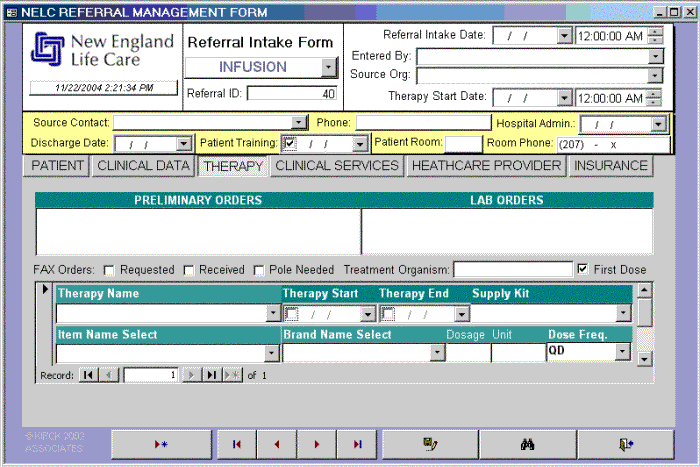This screenshot has width=700, height=467.
Task: Select the THERAPY tab
Action: pyautogui.click(x=233, y=166)
